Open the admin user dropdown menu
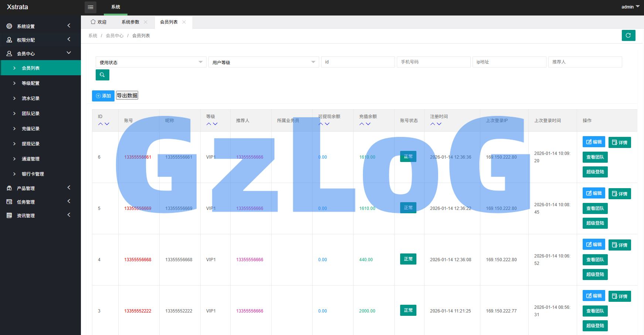 630,7
